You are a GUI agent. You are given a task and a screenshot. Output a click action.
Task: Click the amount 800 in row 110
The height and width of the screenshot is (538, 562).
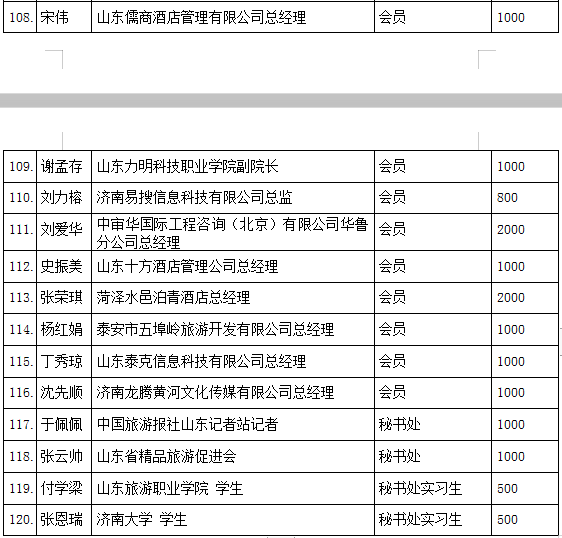(507, 198)
